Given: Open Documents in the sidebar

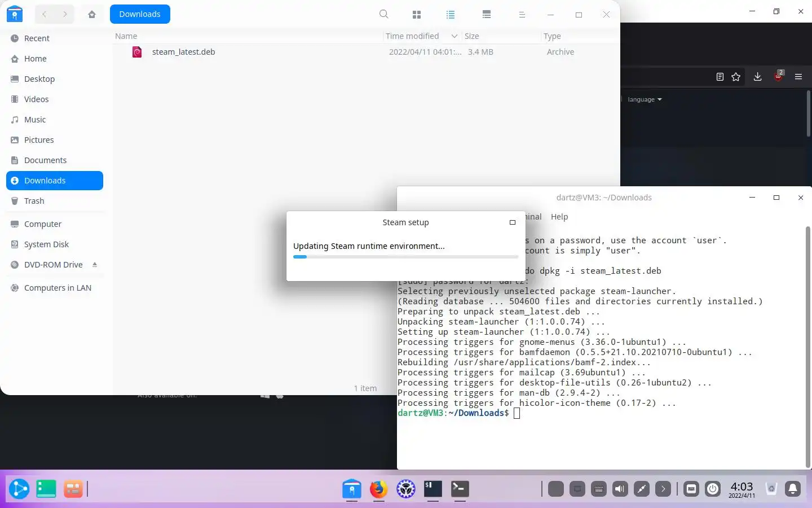Looking at the screenshot, I should [x=55, y=160].
